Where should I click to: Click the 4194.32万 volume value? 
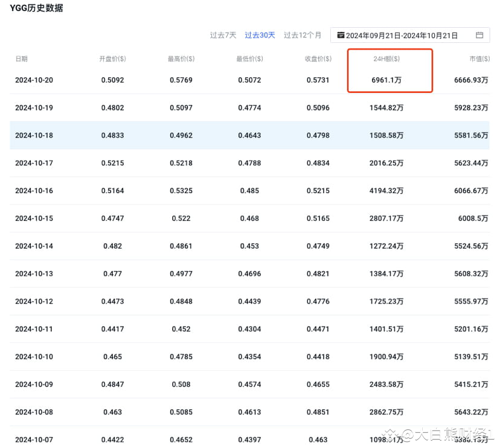pyautogui.click(x=386, y=191)
